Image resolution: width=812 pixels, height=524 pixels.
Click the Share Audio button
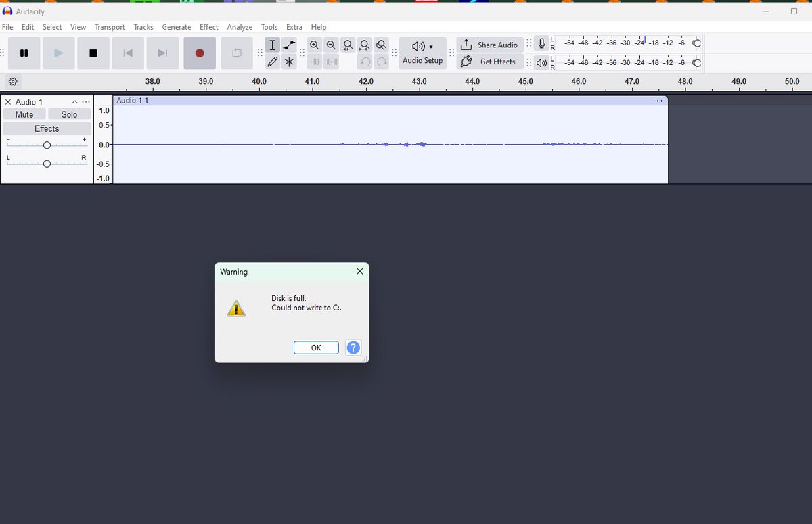(490, 45)
